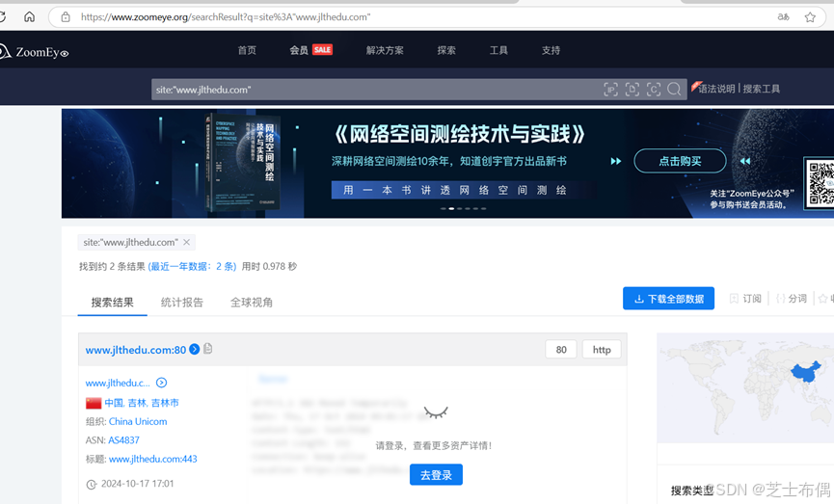Click the 最近一年数据: 2 条 link
The width and height of the screenshot is (834, 504).
(x=192, y=266)
